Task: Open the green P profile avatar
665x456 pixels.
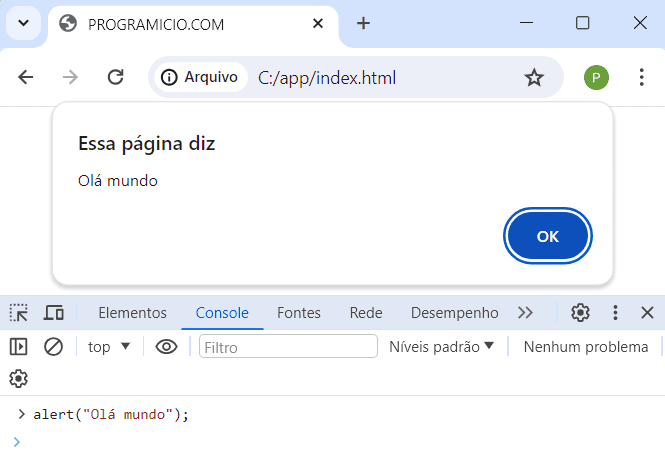Action: click(x=596, y=78)
